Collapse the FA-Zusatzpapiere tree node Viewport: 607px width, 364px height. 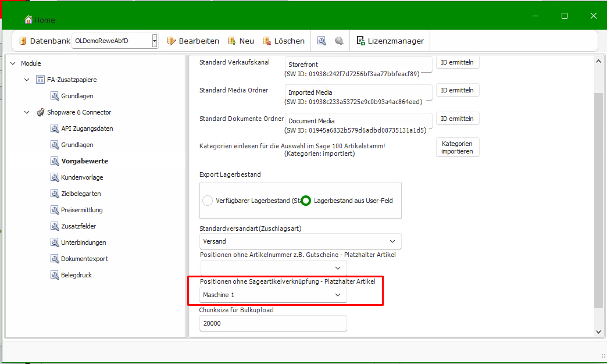click(x=27, y=80)
